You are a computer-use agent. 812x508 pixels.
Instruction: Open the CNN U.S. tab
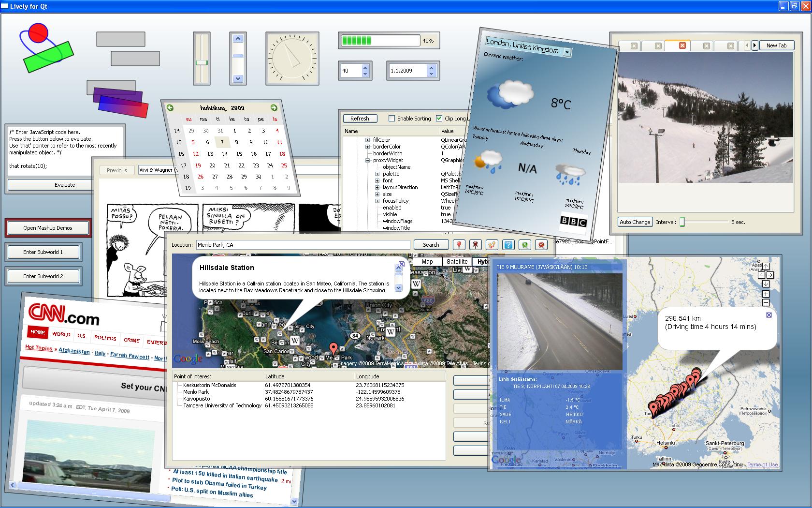(x=82, y=336)
